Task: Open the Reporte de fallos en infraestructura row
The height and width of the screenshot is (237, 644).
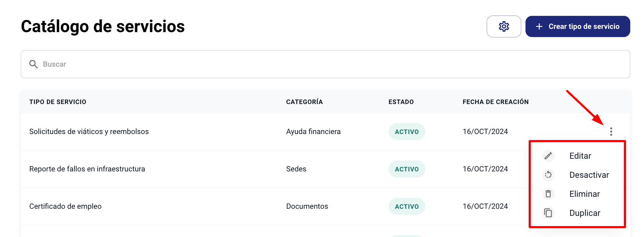Action: (x=87, y=169)
